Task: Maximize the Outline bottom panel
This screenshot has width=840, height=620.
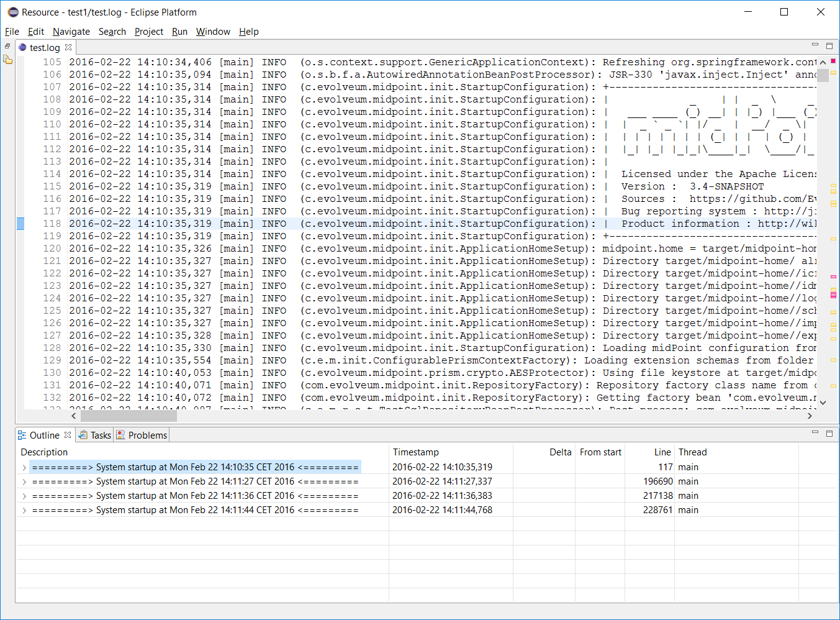Action: (x=829, y=433)
